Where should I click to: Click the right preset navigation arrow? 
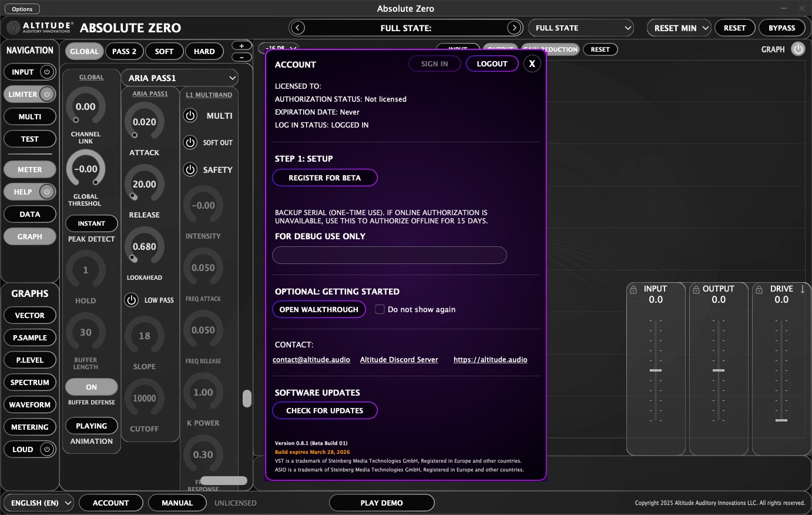coord(514,28)
